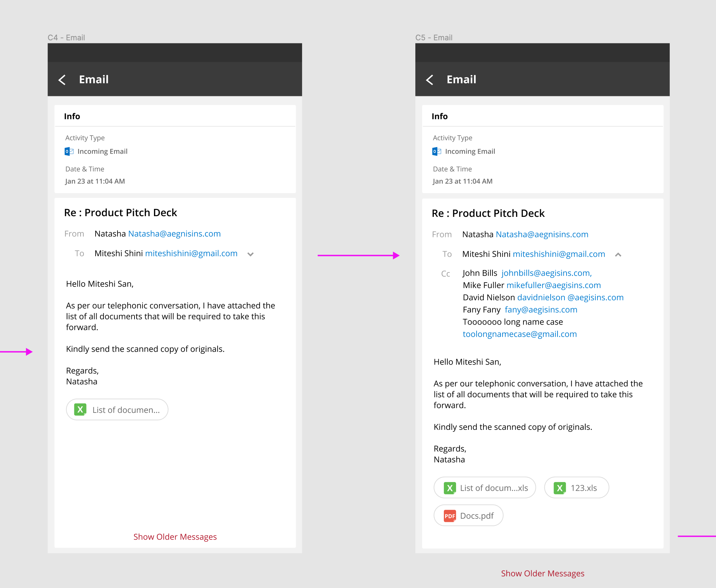The image size is (716, 588).
Task: Click fany@aegisins.com Cc address
Action: tap(541, 310)
